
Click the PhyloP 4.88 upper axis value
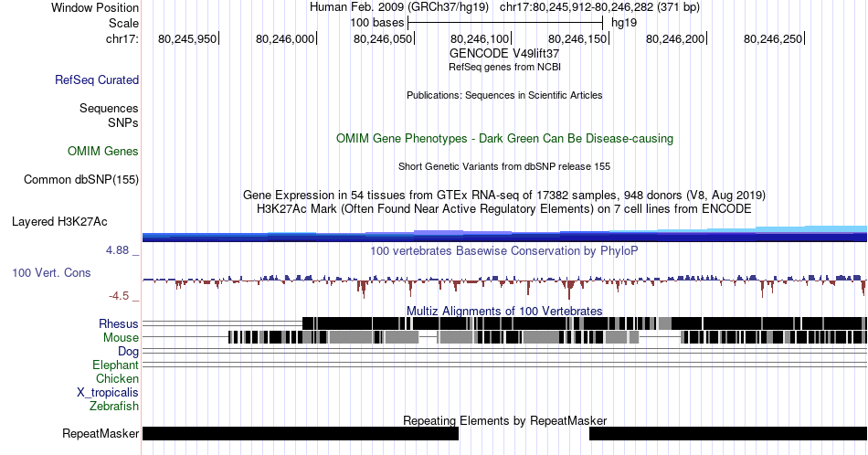point(117,250)
